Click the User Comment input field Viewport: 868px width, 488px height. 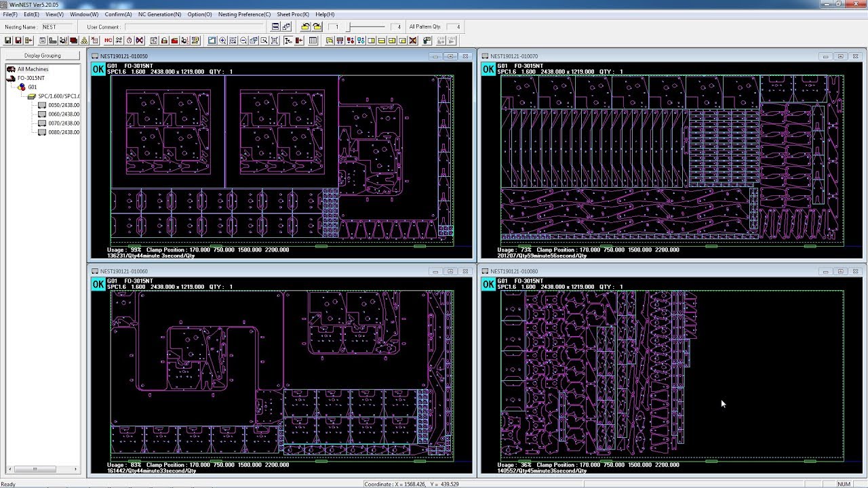point(195,27)
